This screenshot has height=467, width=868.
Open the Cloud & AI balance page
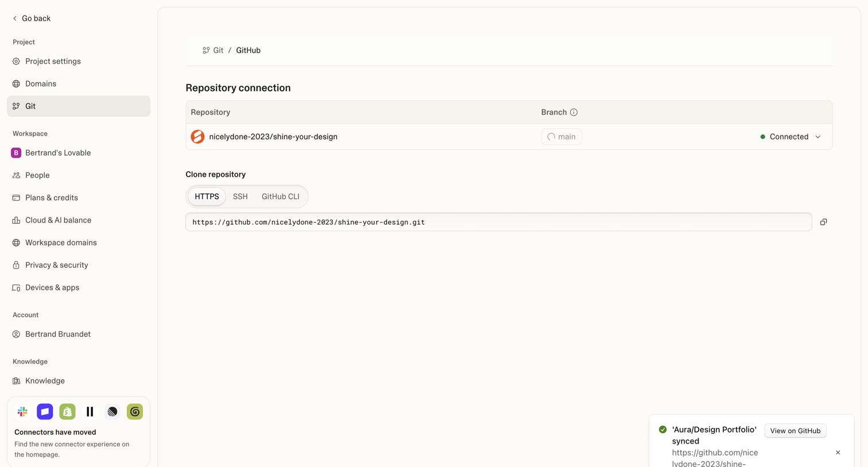click(x=79, y=220)
